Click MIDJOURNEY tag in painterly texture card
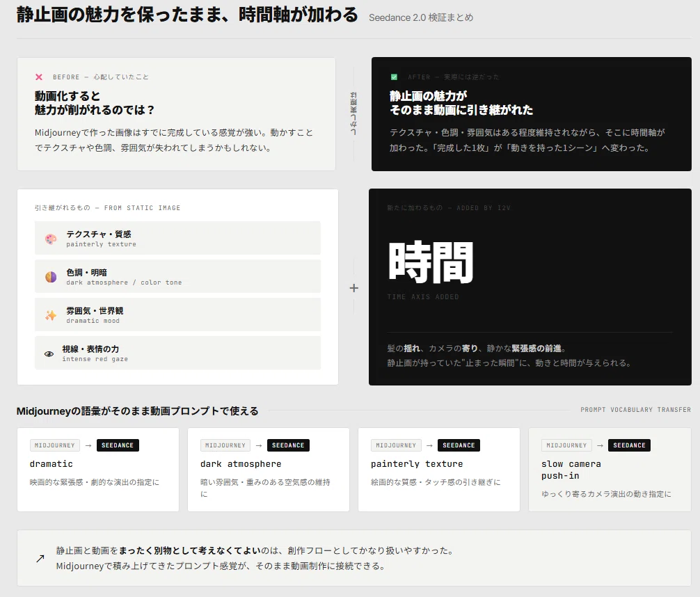Image resolution: width=700 pixels, height=597 pixels. tap(396, 445)
